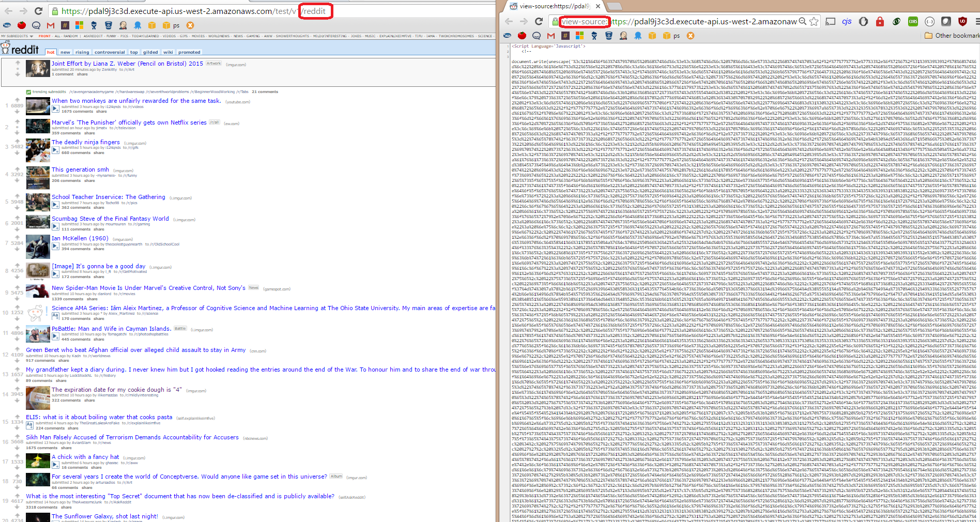The image size is (980, 522).
Task: Click Gmail bookmark icon in left window
Action: coord(51,25)
